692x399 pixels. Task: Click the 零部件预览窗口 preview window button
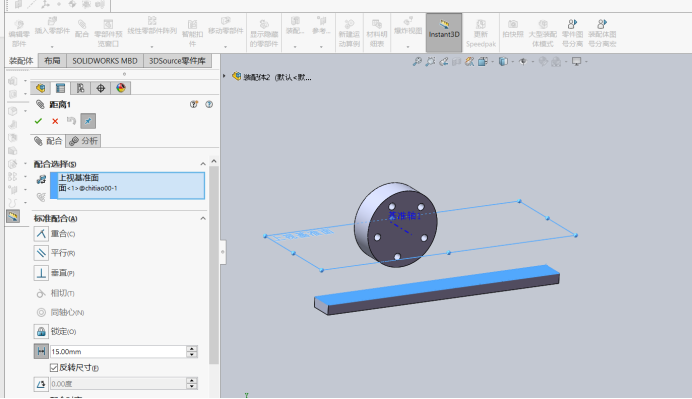pos(108,33)
